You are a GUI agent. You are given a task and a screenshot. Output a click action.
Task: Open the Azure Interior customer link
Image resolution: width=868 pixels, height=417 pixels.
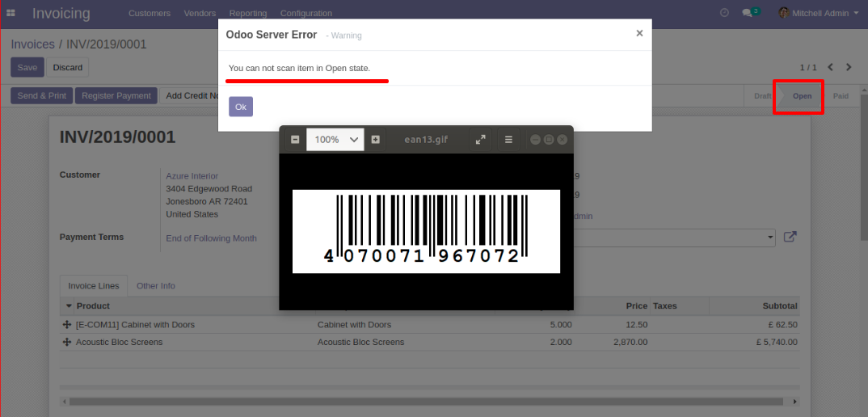192,175
